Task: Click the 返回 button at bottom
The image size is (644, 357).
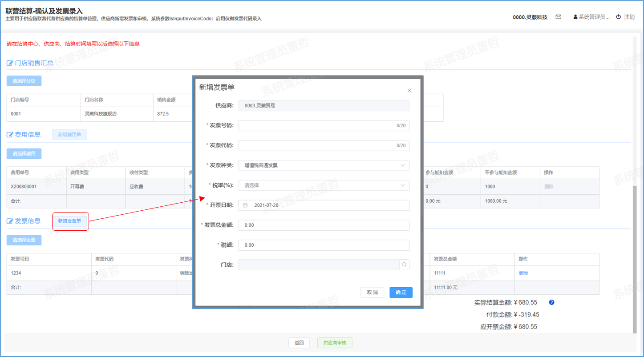Action: pyautogui.click(x=299, y=343)
